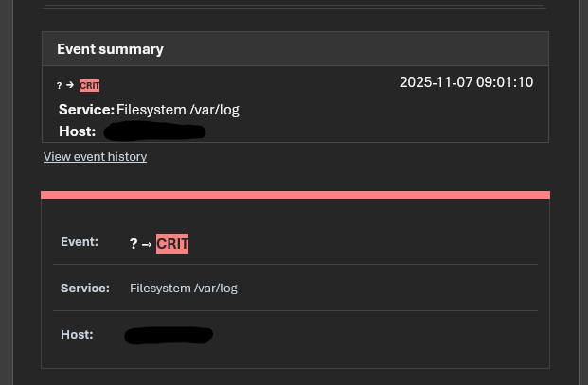
Task: Open the View event history link
Action: coord(95,157)
